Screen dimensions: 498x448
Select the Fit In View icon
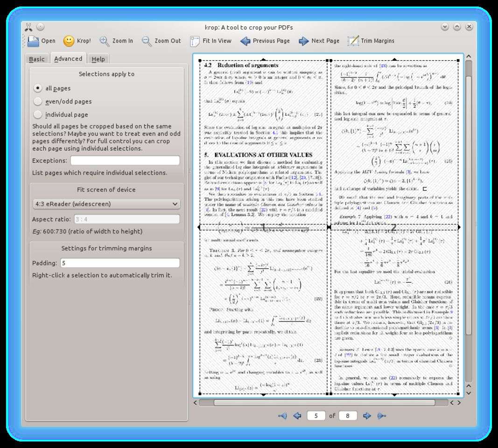195,41
